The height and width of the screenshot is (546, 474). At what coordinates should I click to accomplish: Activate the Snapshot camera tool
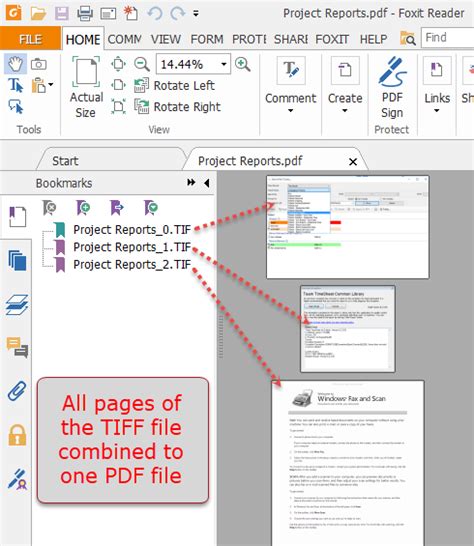pyautogui.click(x=39, y=64)
